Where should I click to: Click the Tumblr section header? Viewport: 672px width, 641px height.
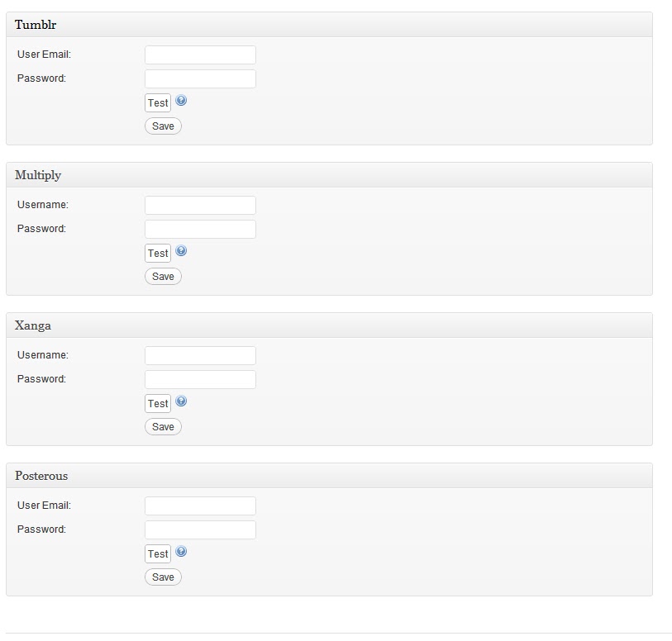(329, 25)
